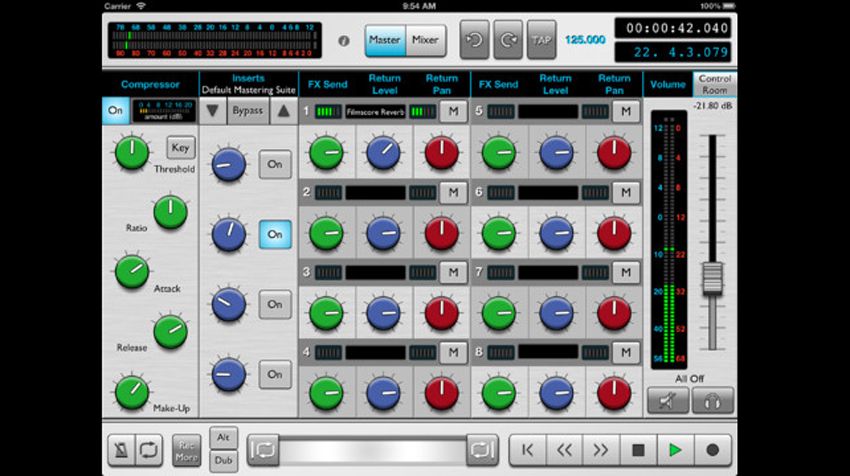The height and width of the screenshot is (476, 850).
Task: Toggle the metronome icon
Action: click(x=121, y=449)
